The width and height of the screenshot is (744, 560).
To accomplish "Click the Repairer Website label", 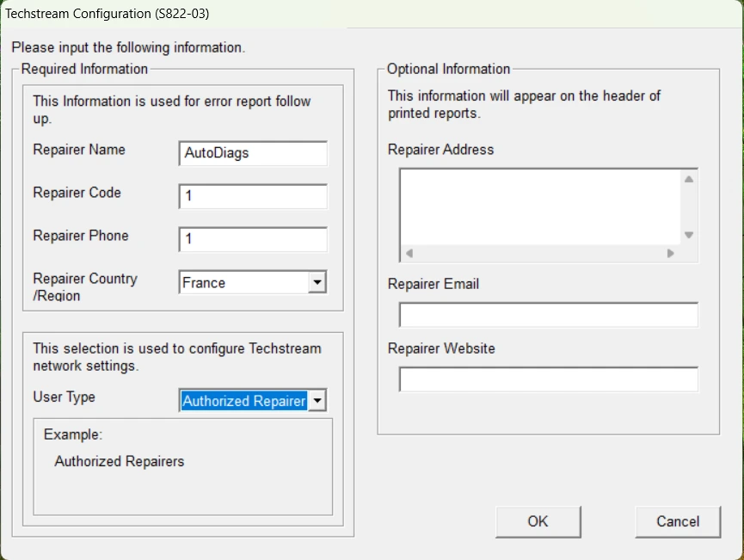I will (441, 348).
